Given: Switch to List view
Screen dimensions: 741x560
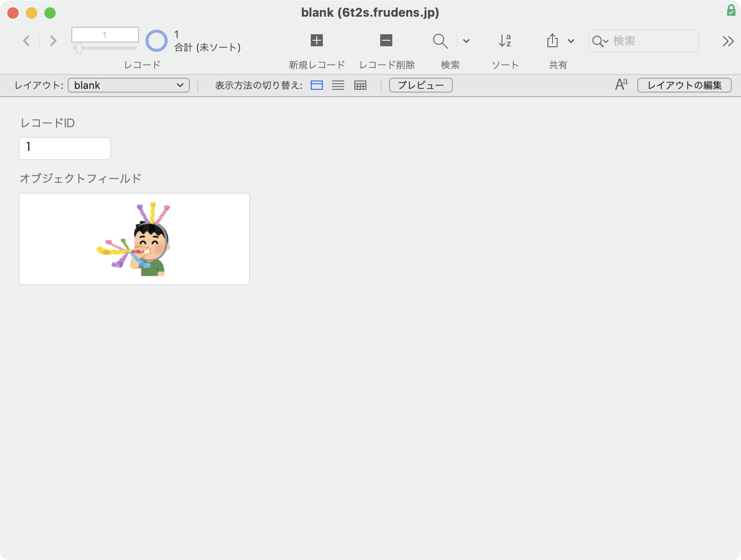Looking at the screenshot, I should 338,85.
